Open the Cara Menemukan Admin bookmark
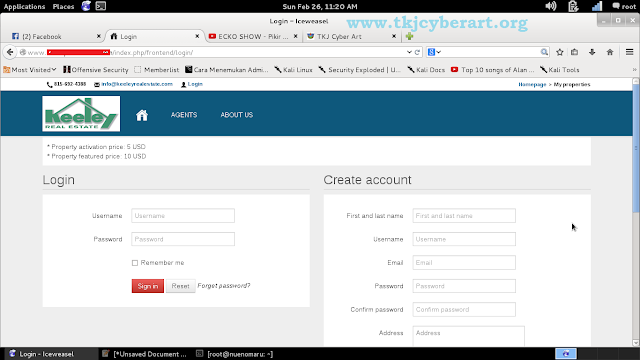The height and width of the screenshot is (360, 640). [227, 70]
